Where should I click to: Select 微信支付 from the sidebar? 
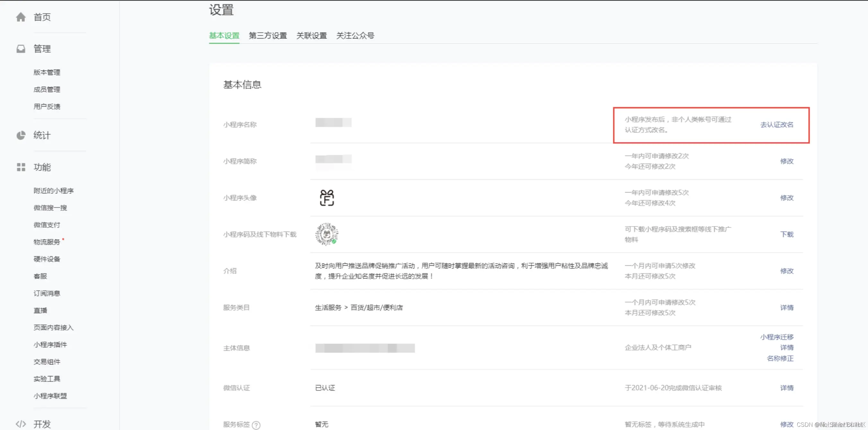(47, 225)
